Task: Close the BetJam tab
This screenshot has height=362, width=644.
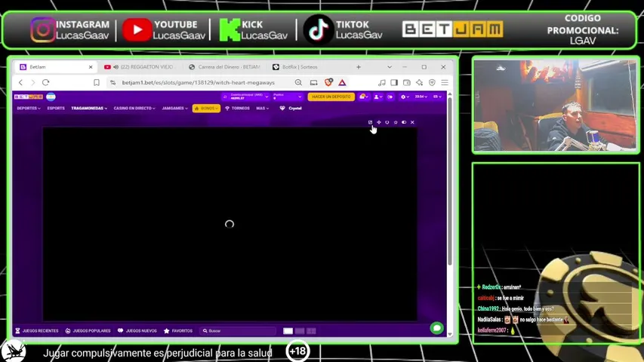Action: pyautogui.click(x=91, y=67)
